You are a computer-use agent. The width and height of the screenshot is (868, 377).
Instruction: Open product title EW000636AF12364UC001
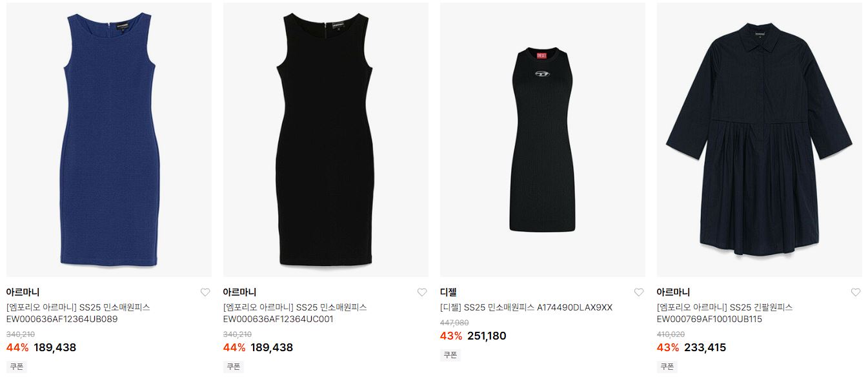point(295,313)
